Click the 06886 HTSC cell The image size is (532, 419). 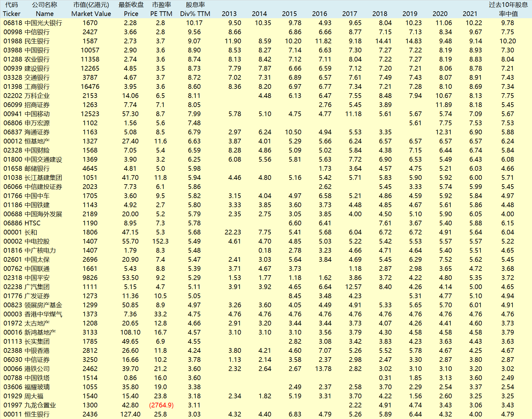point(22,223)
